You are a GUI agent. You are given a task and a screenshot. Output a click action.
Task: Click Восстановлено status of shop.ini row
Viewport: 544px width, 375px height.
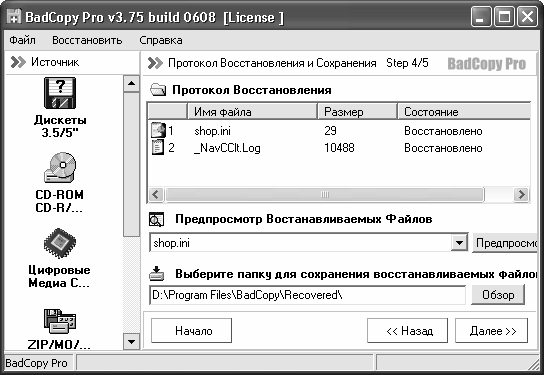tap(443, 131)
